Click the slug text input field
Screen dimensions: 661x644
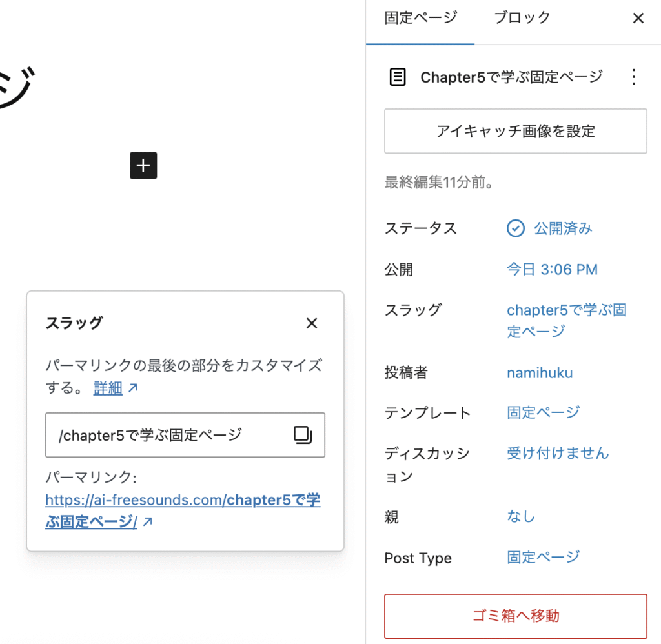pos(168,435)
